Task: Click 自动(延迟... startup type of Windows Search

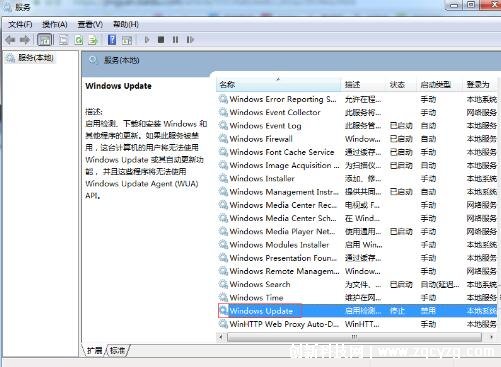Action: point(440,284)
